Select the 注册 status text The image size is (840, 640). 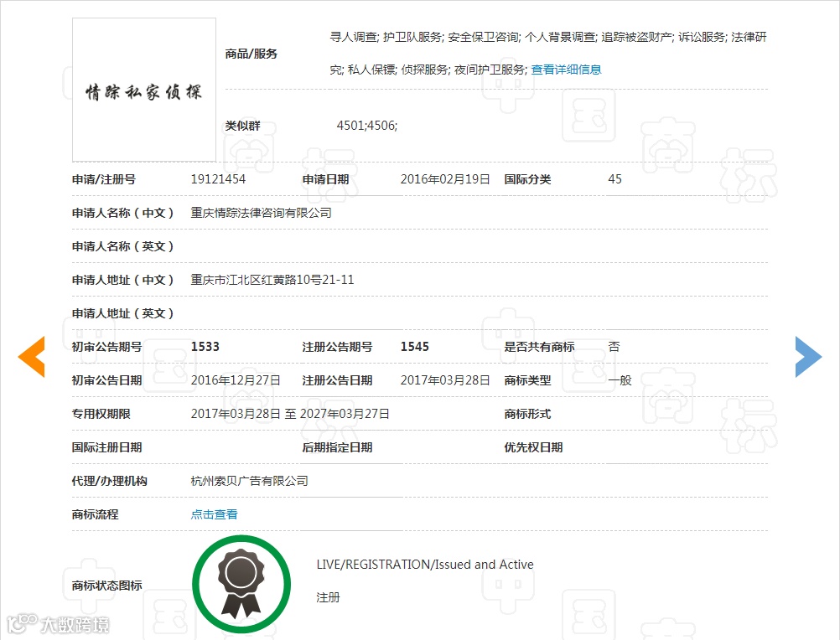[328, 597]
